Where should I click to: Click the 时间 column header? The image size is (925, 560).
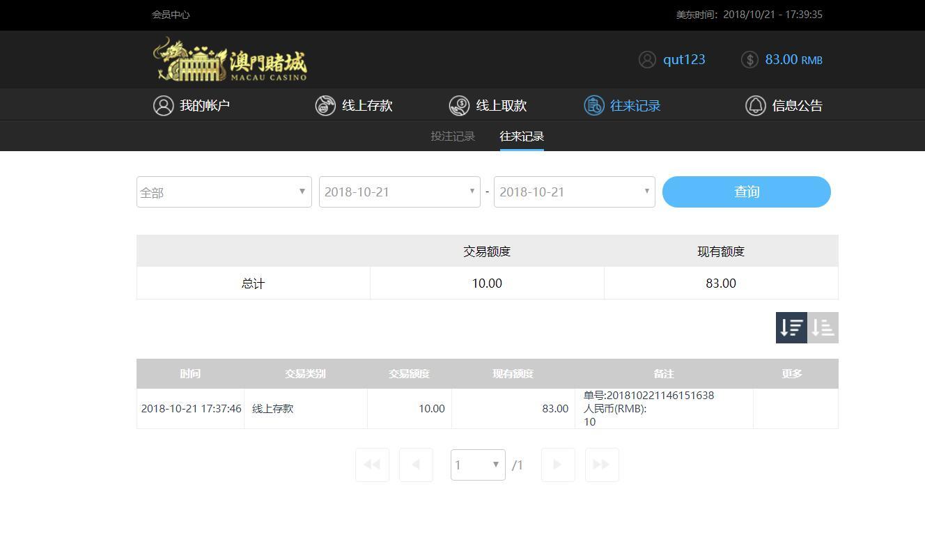click(190, 374)
